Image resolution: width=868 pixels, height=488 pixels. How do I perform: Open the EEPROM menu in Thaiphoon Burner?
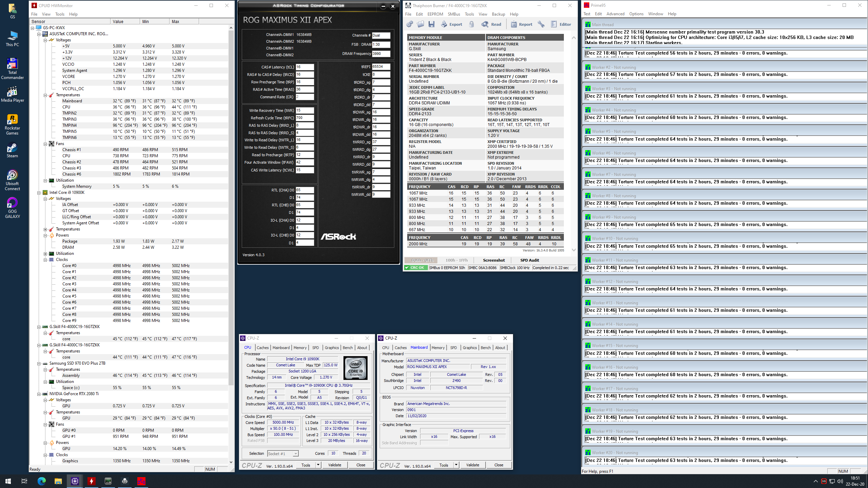pos(435,14)
